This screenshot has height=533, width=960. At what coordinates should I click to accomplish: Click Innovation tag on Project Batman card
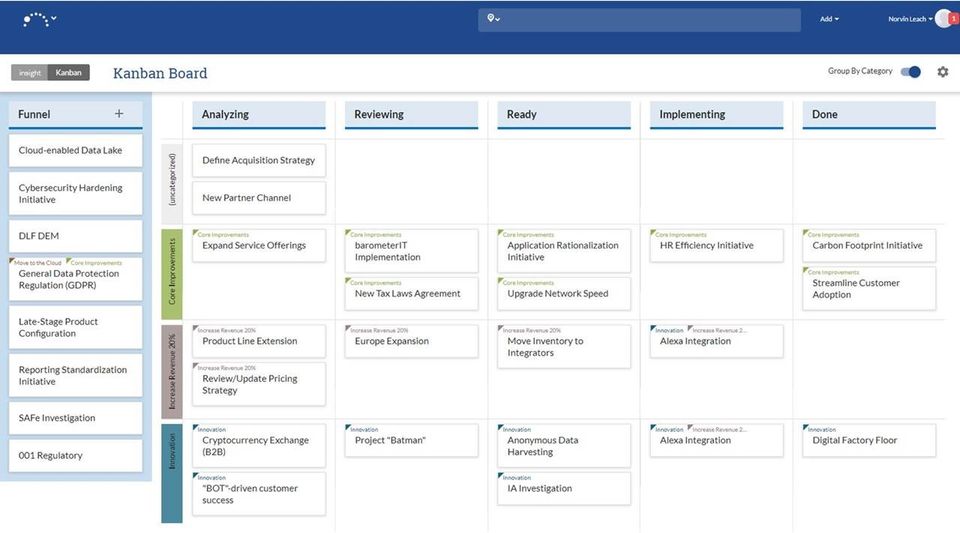coord(362,429)
